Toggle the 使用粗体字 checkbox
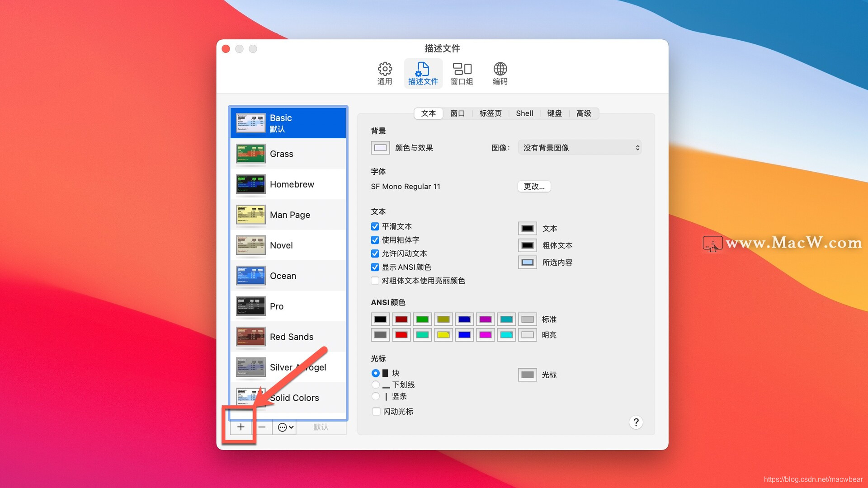 tap(375, 240)
